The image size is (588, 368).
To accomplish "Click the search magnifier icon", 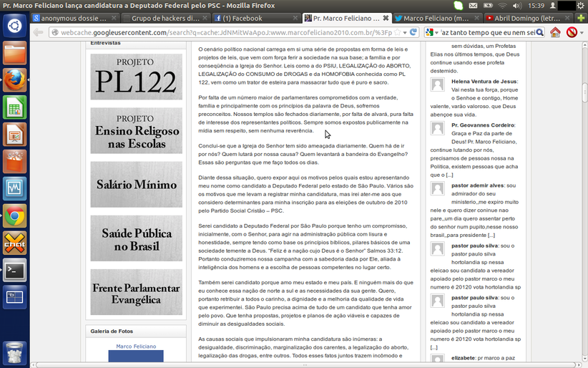I will [x=539, y=32].
